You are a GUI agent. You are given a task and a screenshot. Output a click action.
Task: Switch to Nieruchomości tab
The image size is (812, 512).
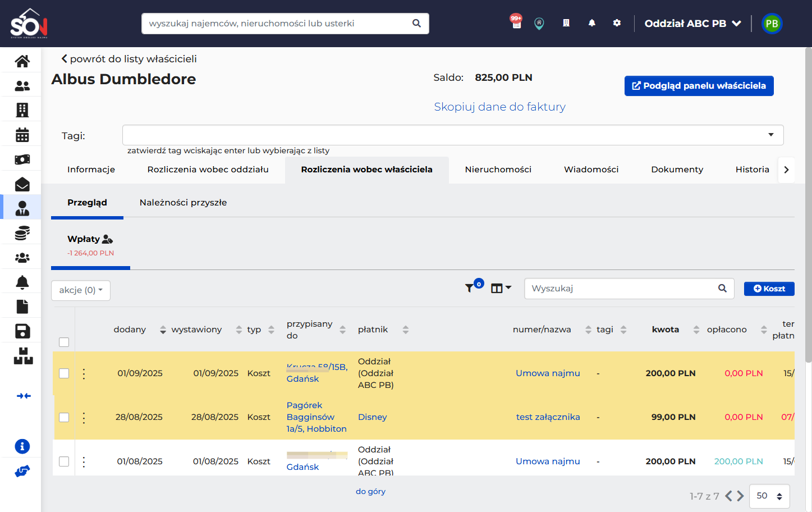(498, 170)
